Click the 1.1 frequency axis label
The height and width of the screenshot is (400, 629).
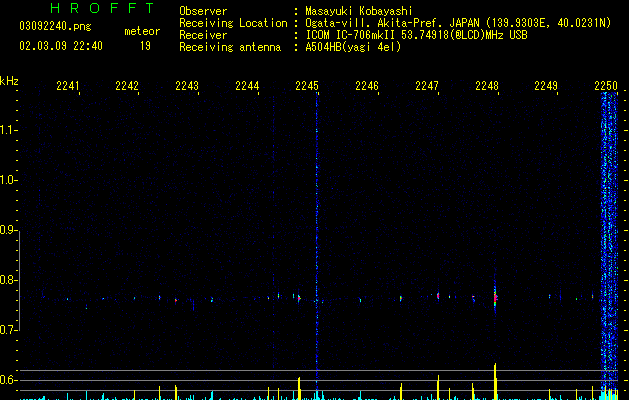8,130
